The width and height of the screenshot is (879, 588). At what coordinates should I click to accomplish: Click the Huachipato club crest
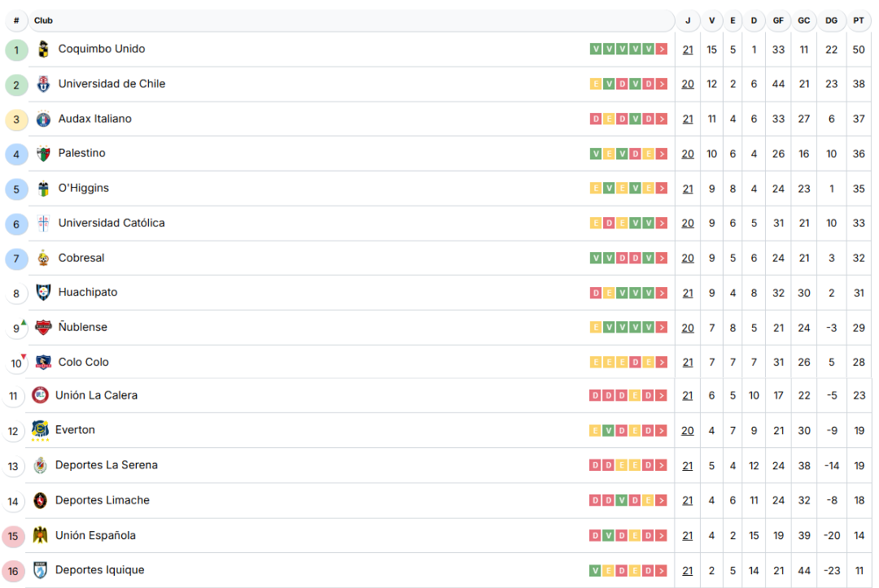click(x=43, y=292)
